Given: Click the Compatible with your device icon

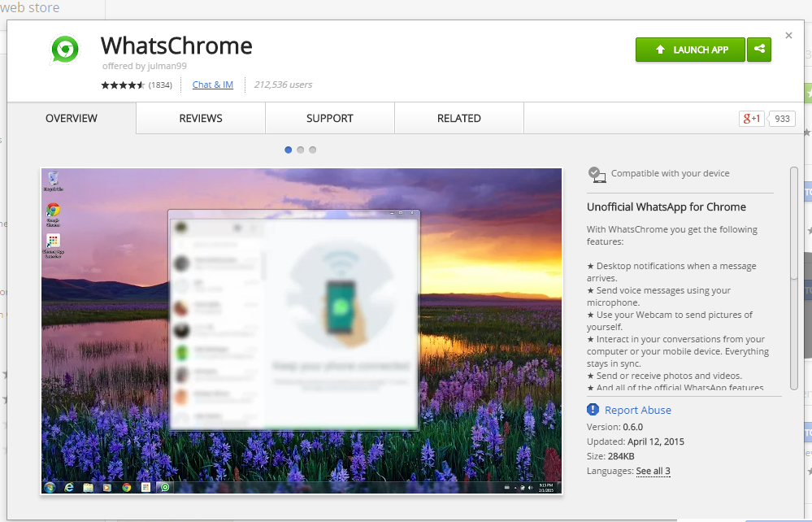Looking at the screenshot, I should pos(597,175).
